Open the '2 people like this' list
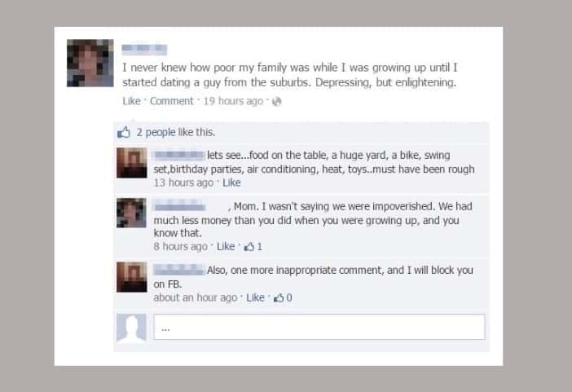Image resolution: width=572 pixels, height=392 pixels. click(176, 132)
